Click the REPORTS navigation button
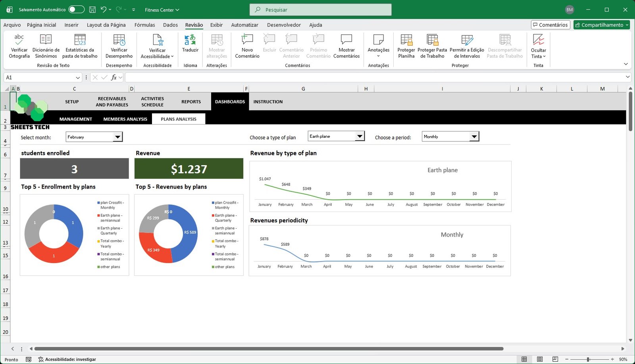Viewport: 635px width, 364px height. [x=191, y=102]
